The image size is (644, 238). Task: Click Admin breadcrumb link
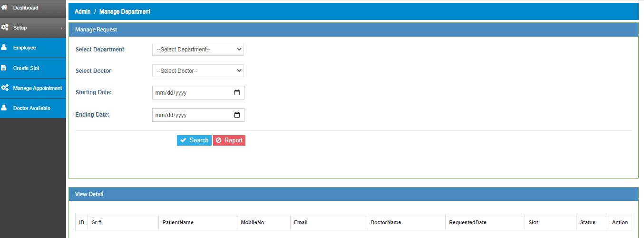(83, 11)
